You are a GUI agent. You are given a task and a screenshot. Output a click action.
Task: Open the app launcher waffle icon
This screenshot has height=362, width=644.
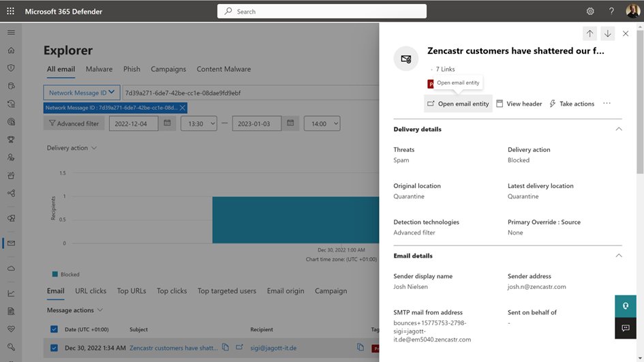point(11,11)
